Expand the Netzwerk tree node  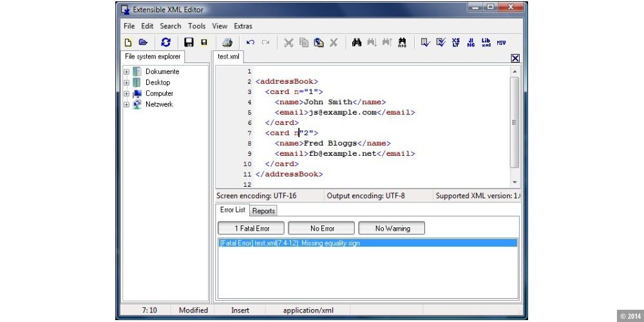[x=127, y=104]
